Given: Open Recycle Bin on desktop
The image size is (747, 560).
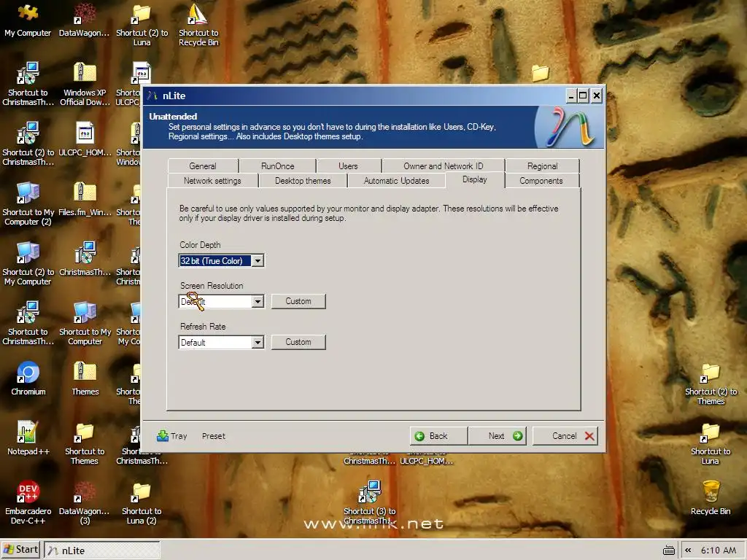Looking at the screenshot, I should pos(711,497).
